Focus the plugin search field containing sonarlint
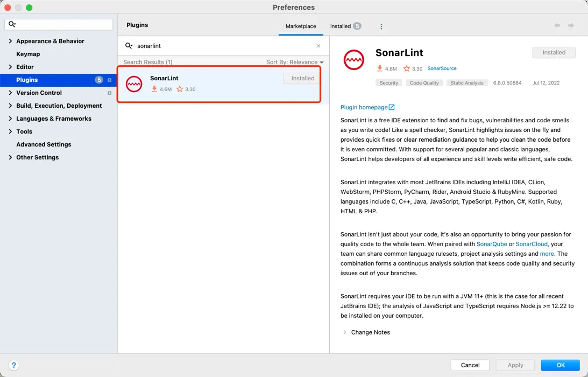Viewport: 588px width, 377px height. [223, 46]
